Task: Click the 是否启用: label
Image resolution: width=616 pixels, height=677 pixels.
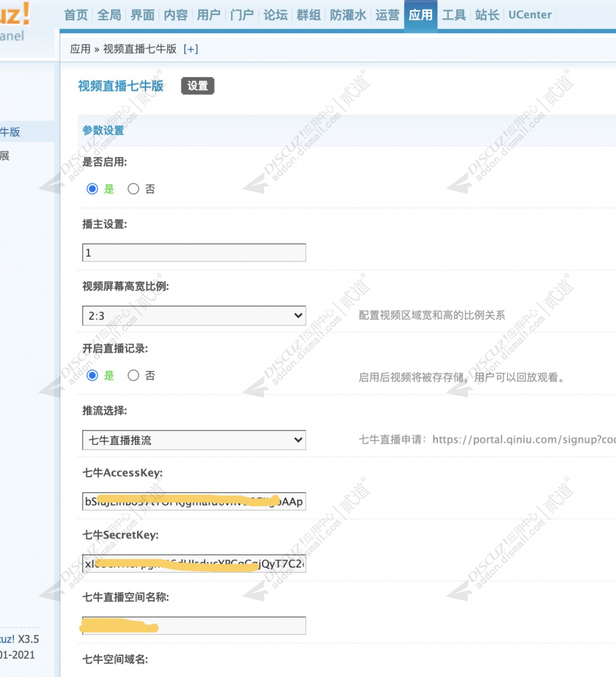Action: pos(105,162)
